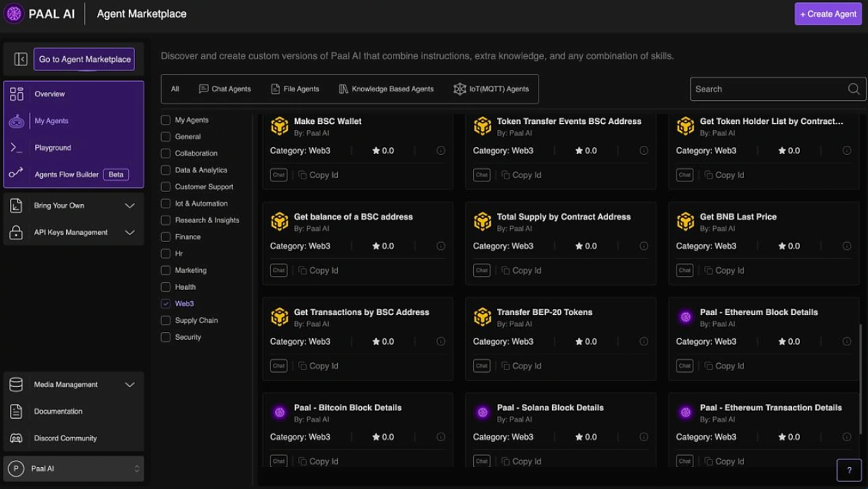Click the Paal - Bitcoin Block Details logo
The width and height of the screenshot is (868, 489).
pyautogui.click(x=279, y=412)
